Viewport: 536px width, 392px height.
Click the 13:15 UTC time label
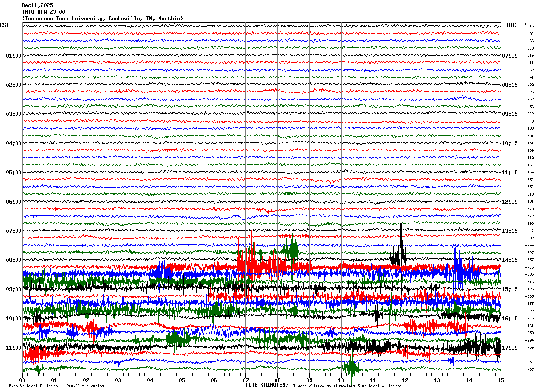(510, 231)
